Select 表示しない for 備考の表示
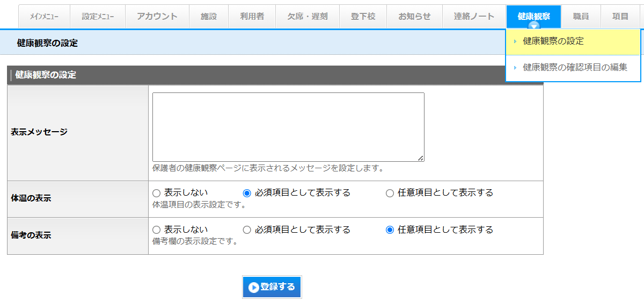The width and height of the screenshot is (644, 308). (x=157, y=230)
